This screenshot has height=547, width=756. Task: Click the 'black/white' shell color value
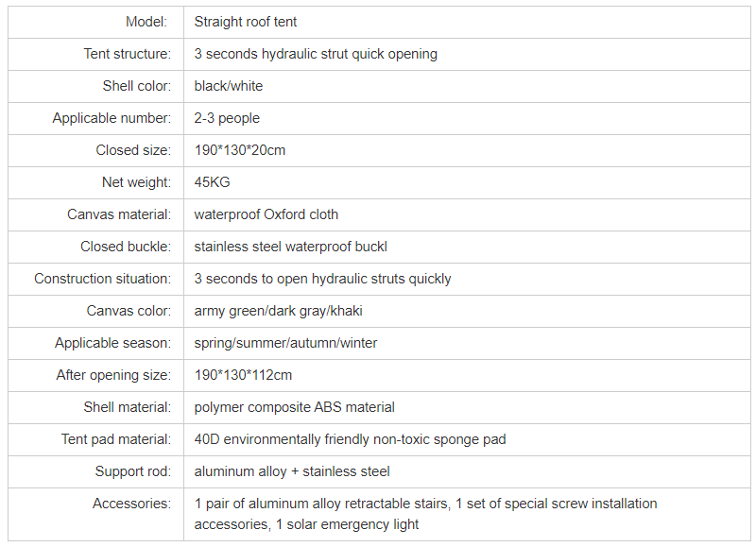tap(229, 86)
